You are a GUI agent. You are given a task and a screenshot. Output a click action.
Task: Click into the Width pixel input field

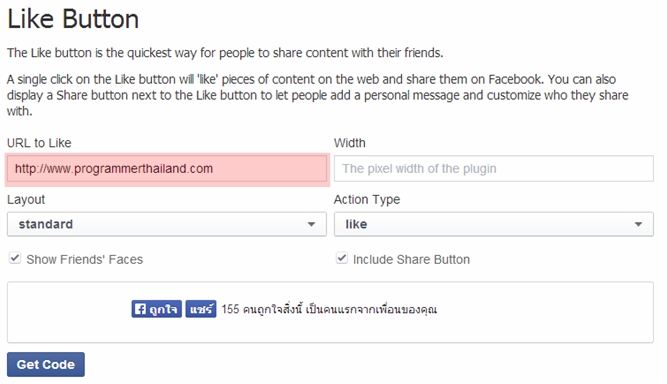(x=493, y=169)
